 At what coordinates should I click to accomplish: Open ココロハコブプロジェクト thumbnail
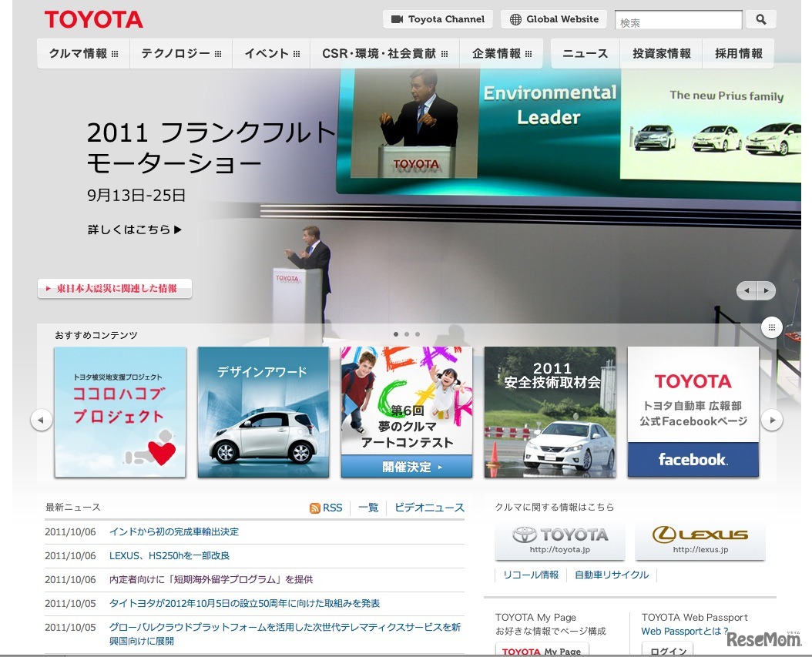(120, 412)
